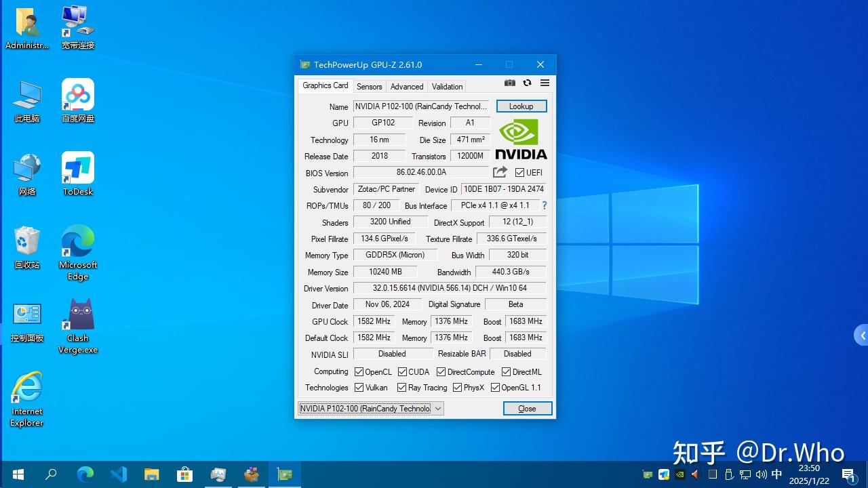Expand the side panel arrow on right edge
Screen dimensions: 868x488
pos(862,335)
